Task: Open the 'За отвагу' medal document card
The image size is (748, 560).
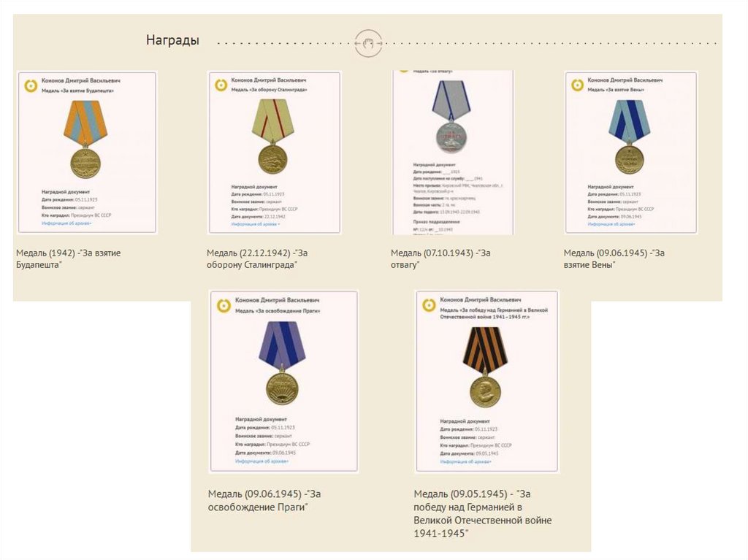Action: (453, 153)
